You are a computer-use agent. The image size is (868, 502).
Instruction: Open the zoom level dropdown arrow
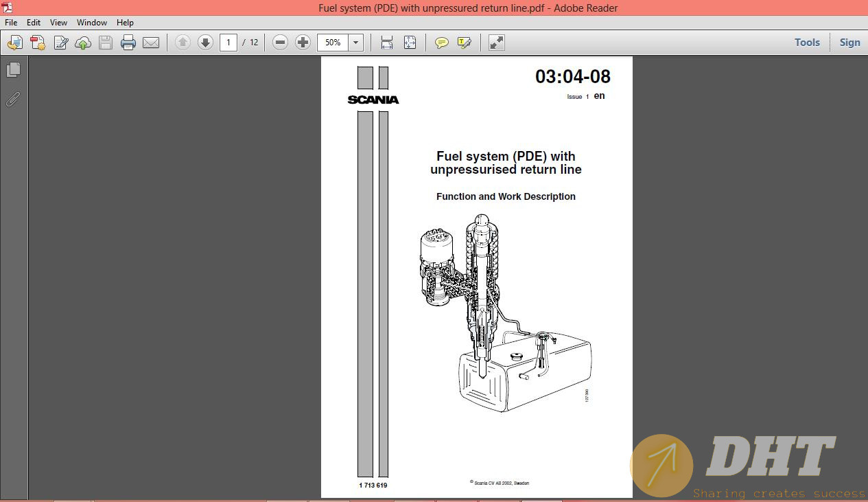tap(355, 43)
